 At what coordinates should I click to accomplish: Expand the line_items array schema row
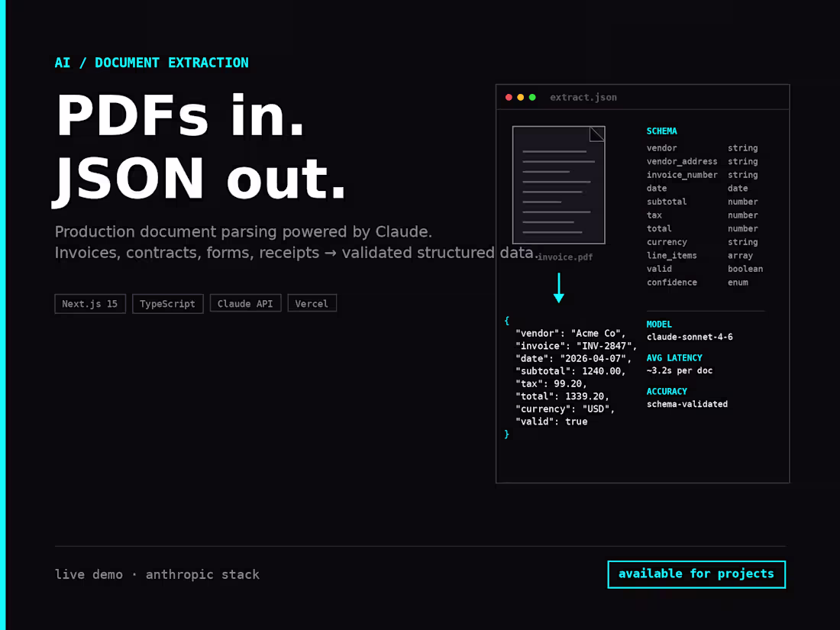pyautogui.click(x=672, y=255)
